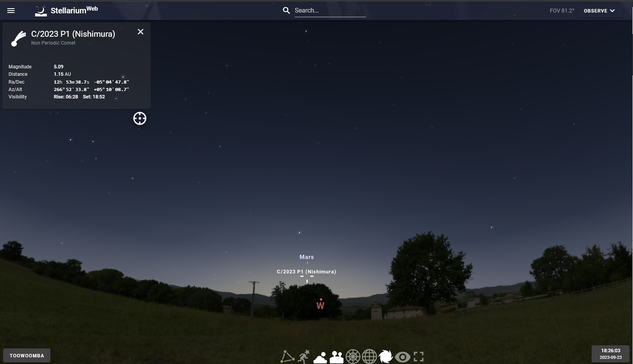Enter fullscreen mode

[419, 356]
